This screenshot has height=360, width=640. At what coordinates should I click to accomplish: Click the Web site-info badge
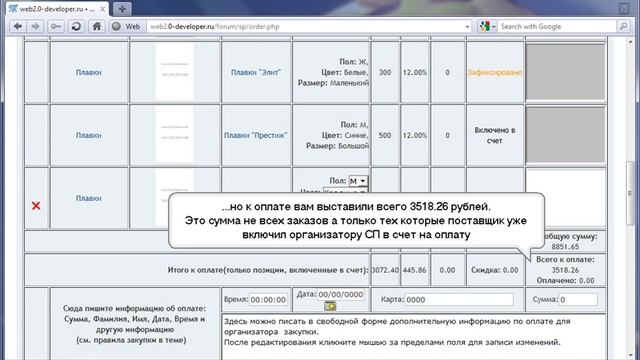point(127,27)
